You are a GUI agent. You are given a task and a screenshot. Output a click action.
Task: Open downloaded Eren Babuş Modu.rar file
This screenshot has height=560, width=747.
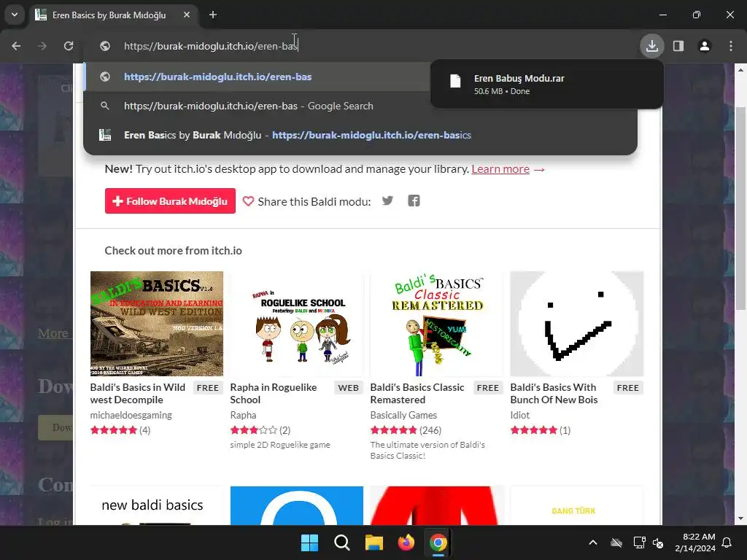tap(546, 84)
